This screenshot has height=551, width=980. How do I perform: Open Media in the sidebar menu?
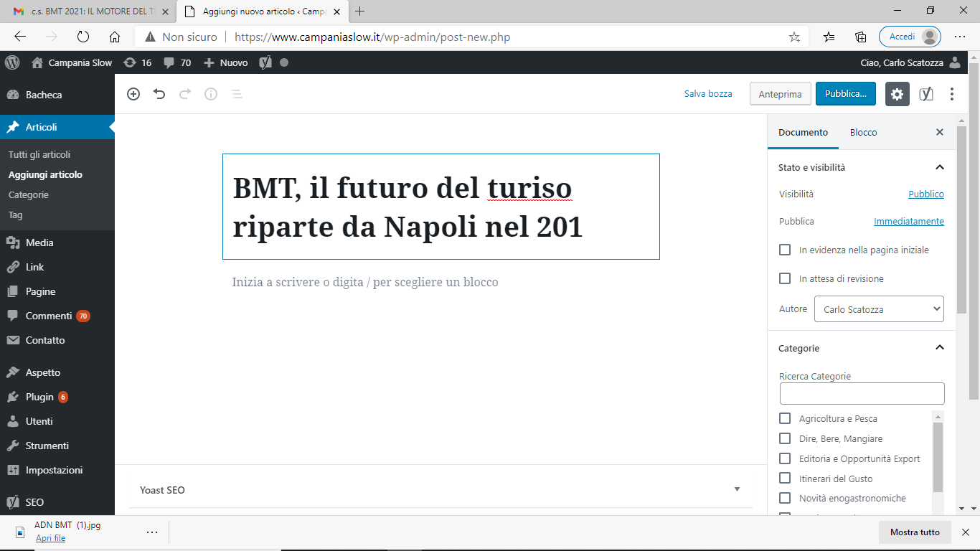click(x=39, y=242)
